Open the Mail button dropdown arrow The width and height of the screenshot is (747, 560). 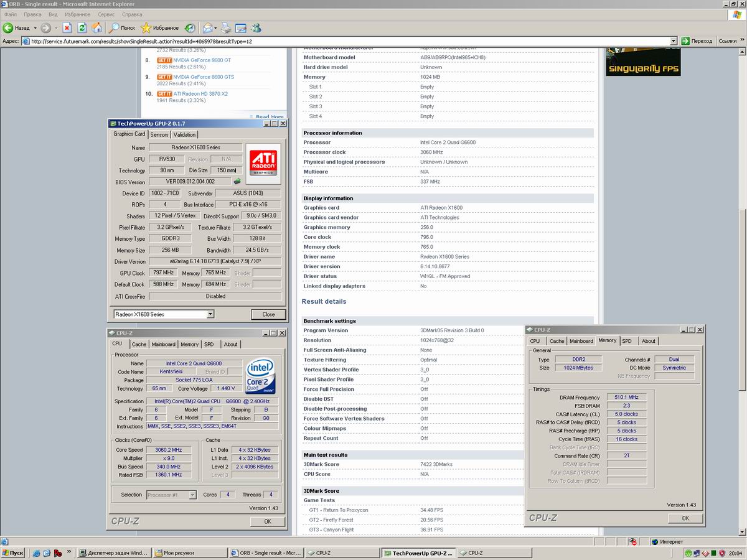[215, 28]
